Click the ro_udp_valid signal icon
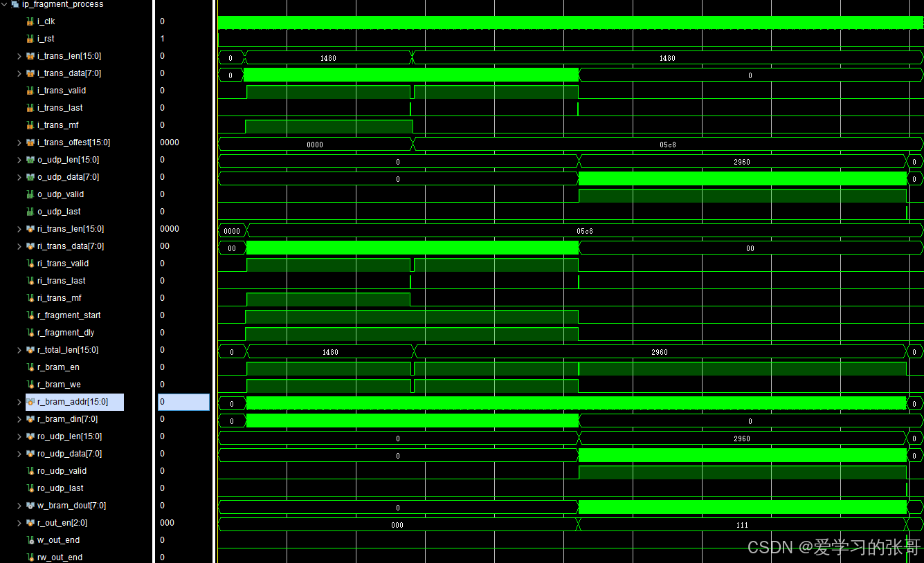The image size is (924, 563). [x=30, y=471]
